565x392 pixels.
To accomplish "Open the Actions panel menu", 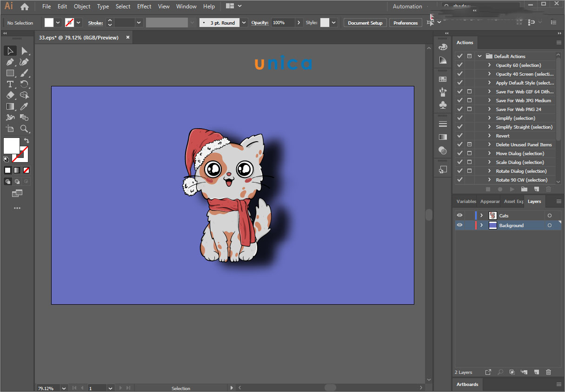I will point(559,42).
